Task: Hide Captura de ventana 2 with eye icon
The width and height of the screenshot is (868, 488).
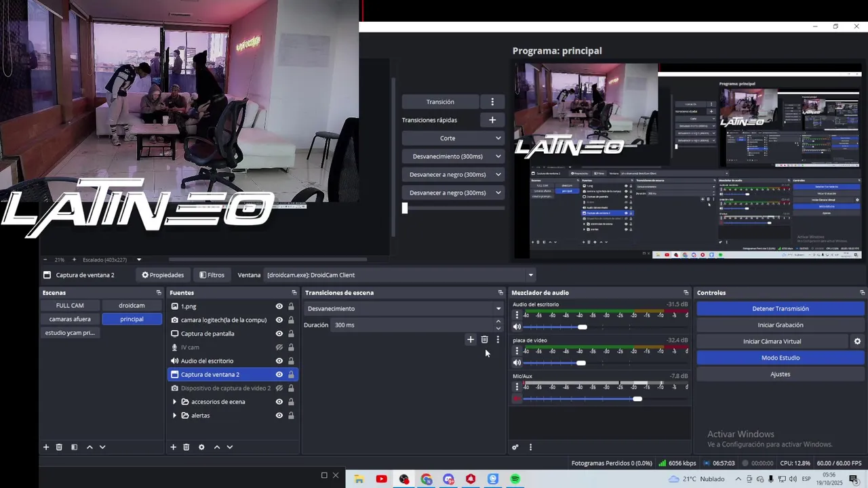Action: pyautogui.click(x=279, y=374)
